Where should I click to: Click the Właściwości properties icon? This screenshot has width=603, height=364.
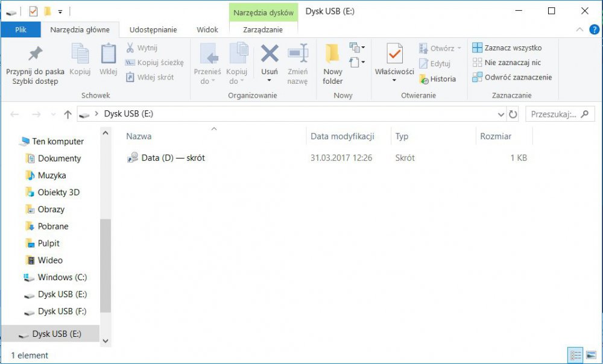394,54
